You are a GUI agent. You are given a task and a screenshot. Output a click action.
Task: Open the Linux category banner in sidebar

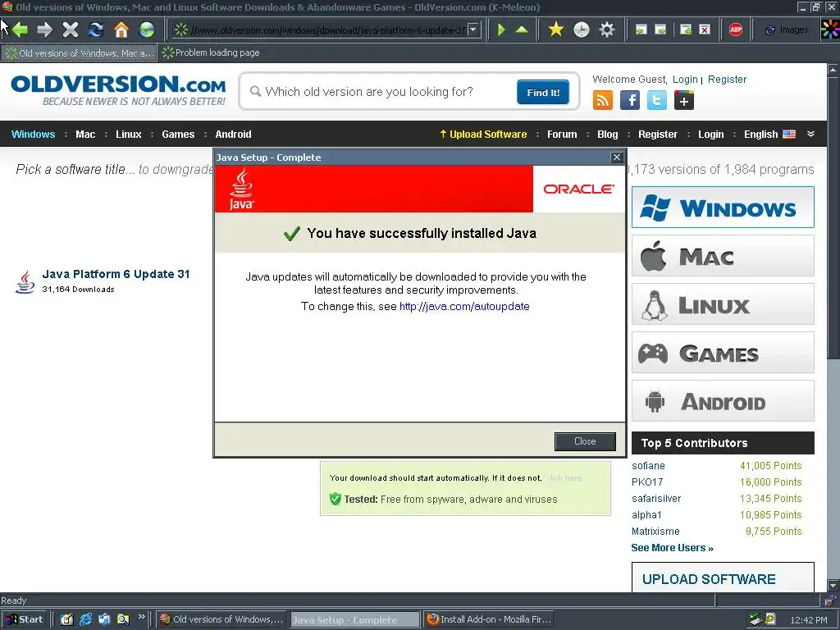click(723, 304)
